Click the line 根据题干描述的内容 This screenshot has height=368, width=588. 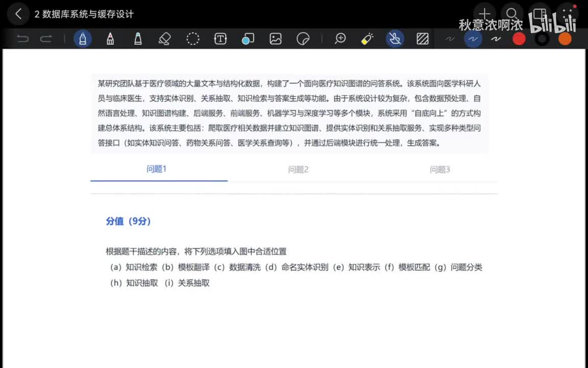(196, 251)
